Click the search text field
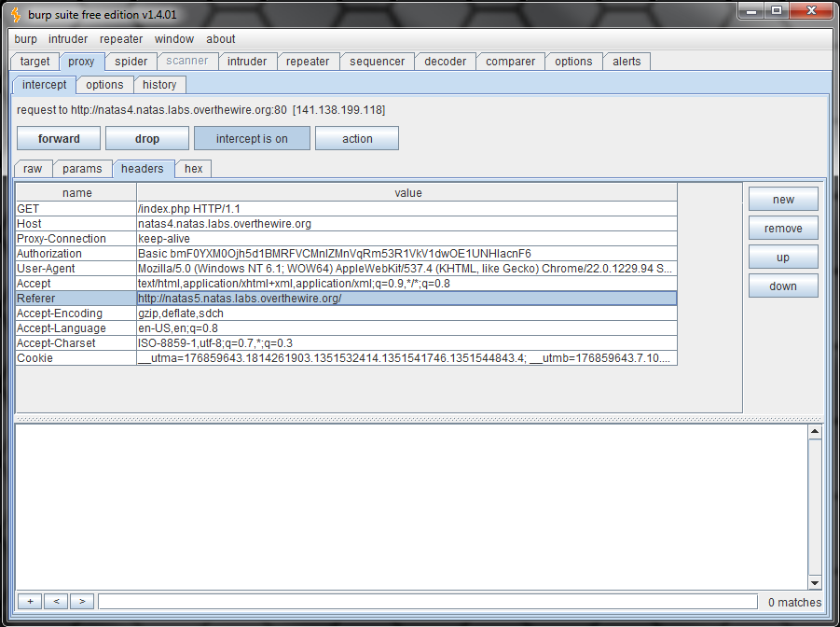The image size is (840, 627). click(x=428, y=601)
